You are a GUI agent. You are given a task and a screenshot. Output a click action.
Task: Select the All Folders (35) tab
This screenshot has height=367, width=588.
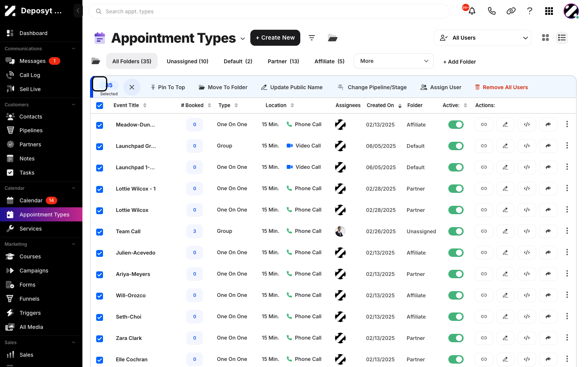132,61
